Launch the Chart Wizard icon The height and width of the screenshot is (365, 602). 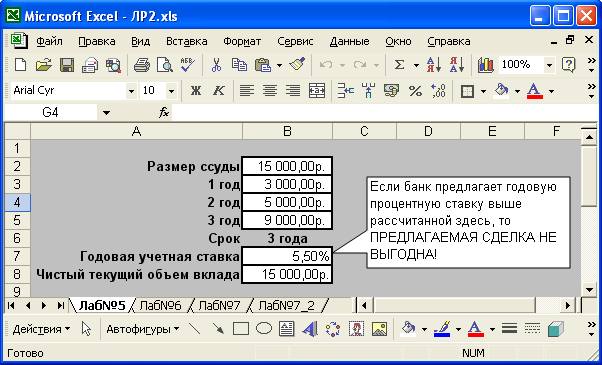click(485, 65)
